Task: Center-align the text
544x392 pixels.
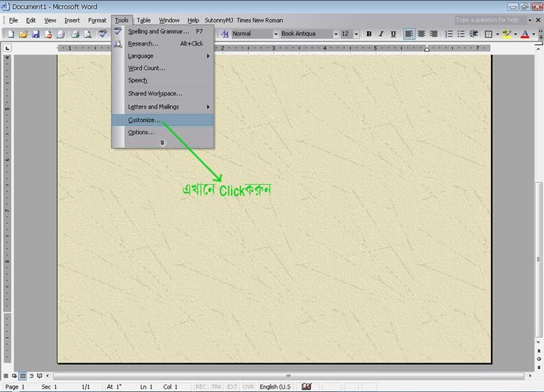Action: click(422, 34)
